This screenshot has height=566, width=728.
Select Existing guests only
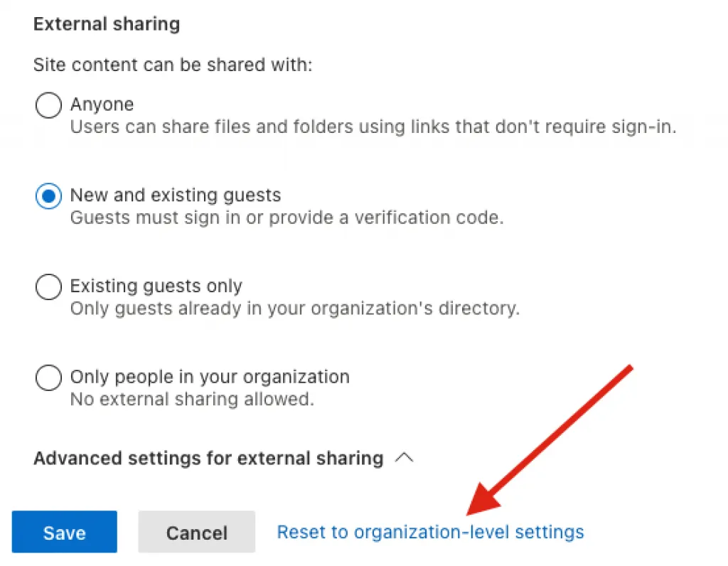click(x=48, y=287)
